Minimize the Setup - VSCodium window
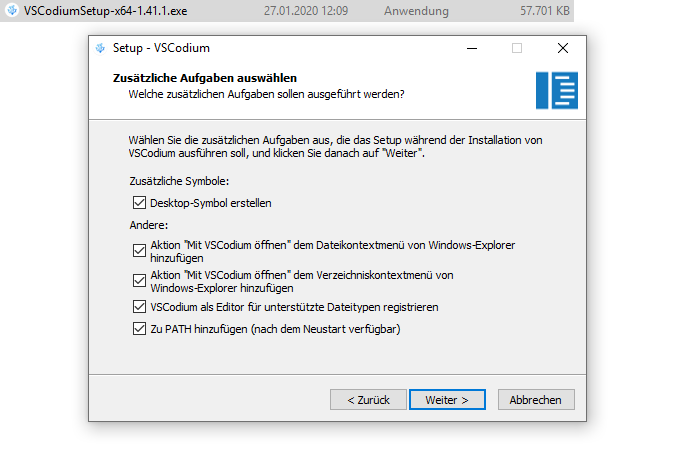Viewport: 683px width, 463px height. [x=472, y=48]
